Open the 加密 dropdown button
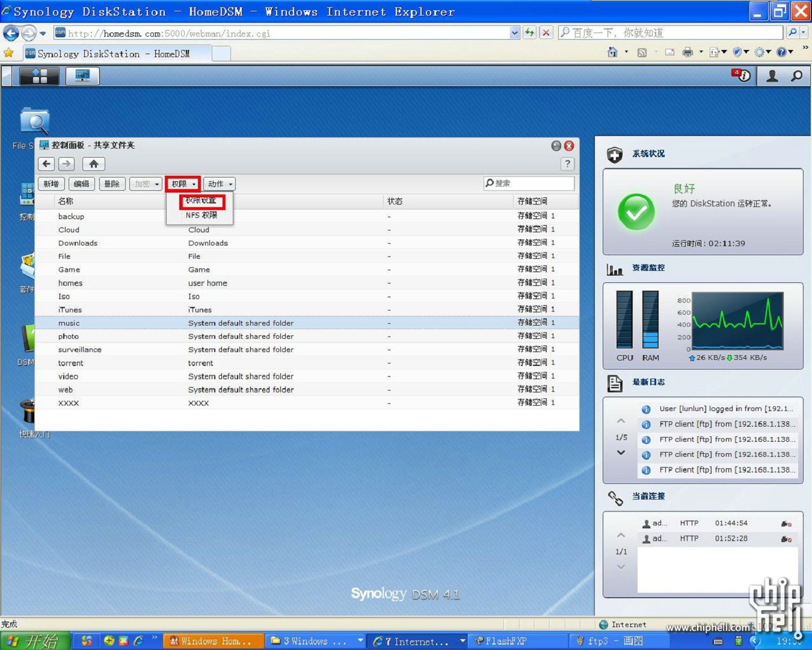The width and height of the screenshot is (812, 650). tap(146, 184)
